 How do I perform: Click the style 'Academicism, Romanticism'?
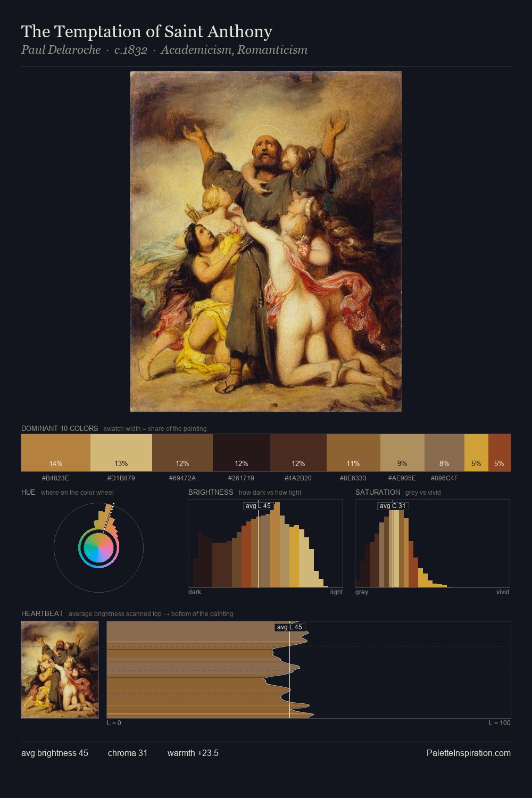tap(234, 49)
